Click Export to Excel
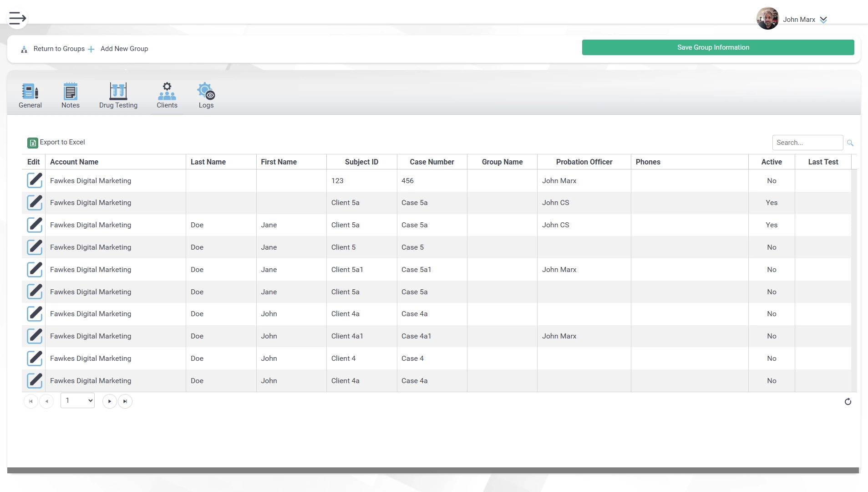 [62, 142]
